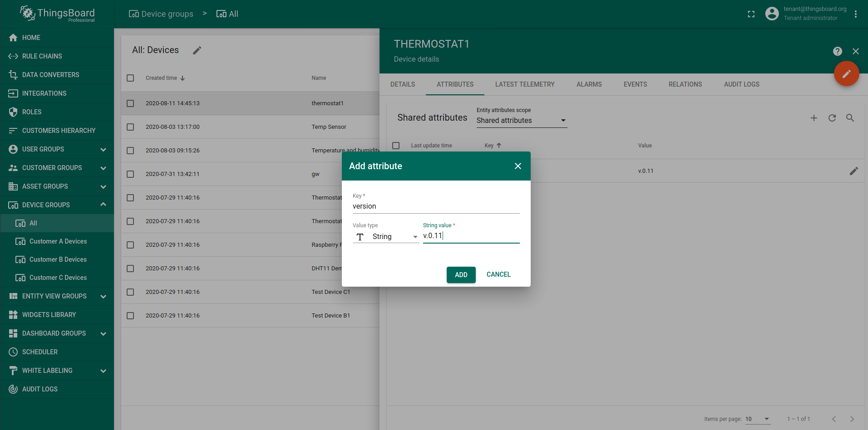Viewport: 868px width, 430px height.
Task: Add a new shared attribute with plus icon
Action: (x=814, y=118)
